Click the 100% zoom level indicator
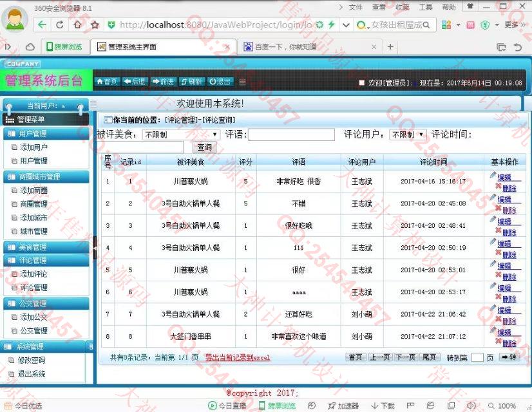The height and width of the screenshot is (412, 532). pyautogui.click(x=502, y=406)
